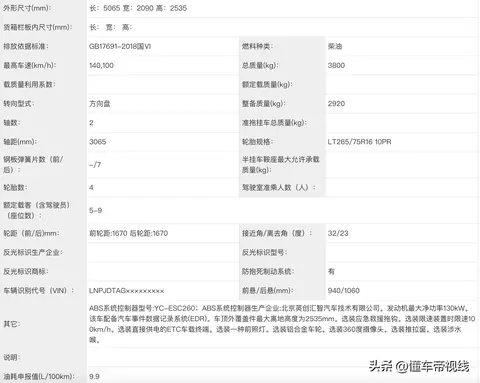Select the 外形尺寸(mm) label
This screenshot has height=383, width=480.
pos(28,8)
